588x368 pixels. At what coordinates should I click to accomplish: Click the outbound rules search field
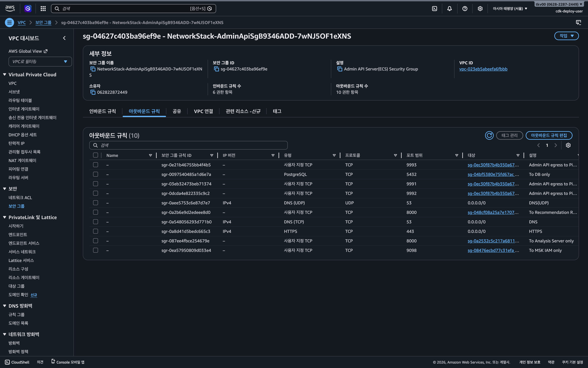coord(188,145)
